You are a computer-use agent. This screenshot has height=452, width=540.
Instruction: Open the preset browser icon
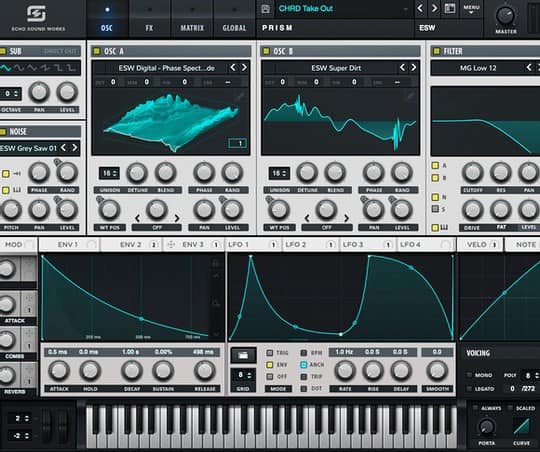[450, 8]
